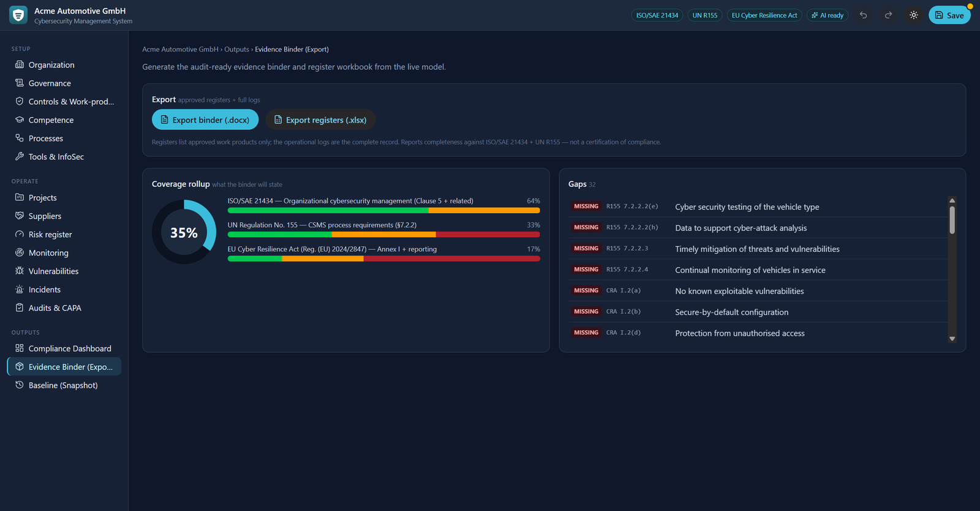The image size is (980, 511).
Task: Click the 'R155 7.2.2.3' reference code
Action: (627, 249)
